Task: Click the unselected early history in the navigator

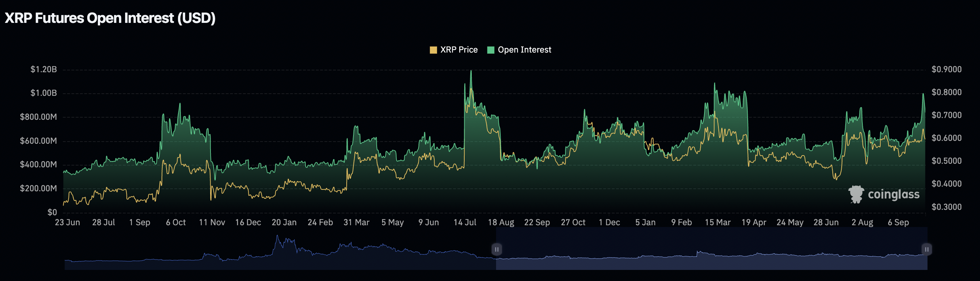Action: pos(280,248)
